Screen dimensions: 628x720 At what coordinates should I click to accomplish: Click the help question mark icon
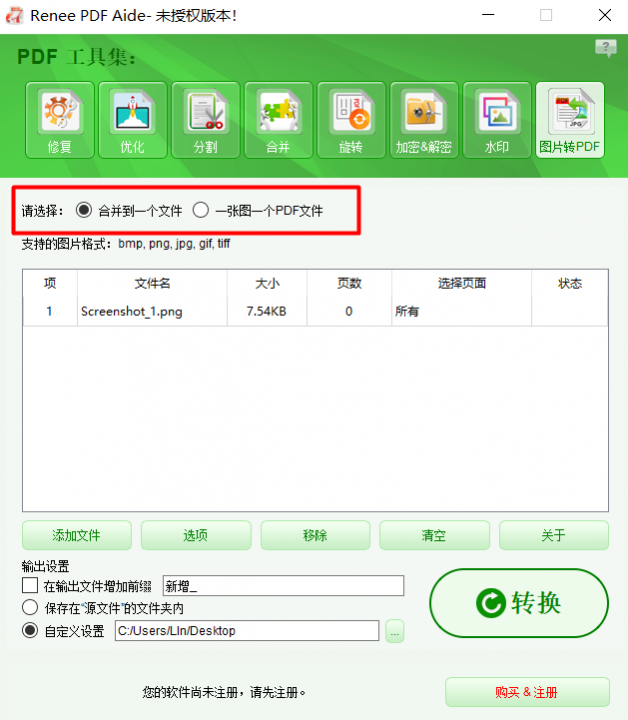click(606, 48)
